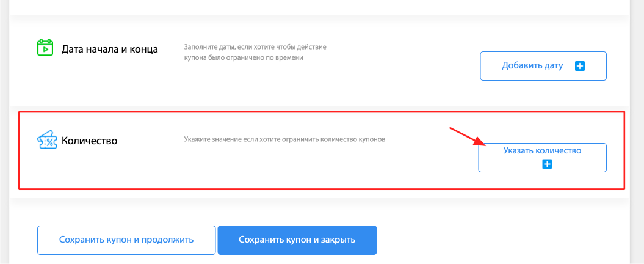Click the plus icon beside Добавить дату
This screenshot has height=264, width=644.
click(x=579, y=66)
